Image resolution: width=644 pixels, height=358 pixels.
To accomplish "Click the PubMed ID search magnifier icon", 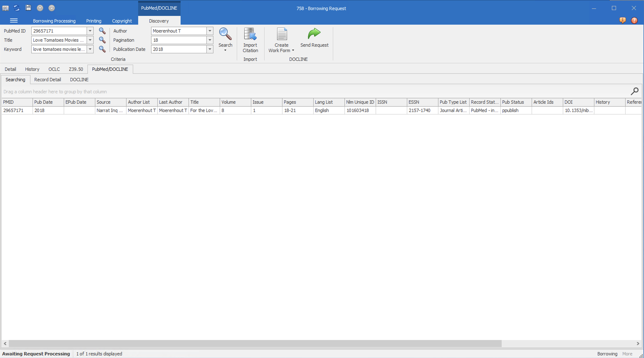I will pos(102,31).
